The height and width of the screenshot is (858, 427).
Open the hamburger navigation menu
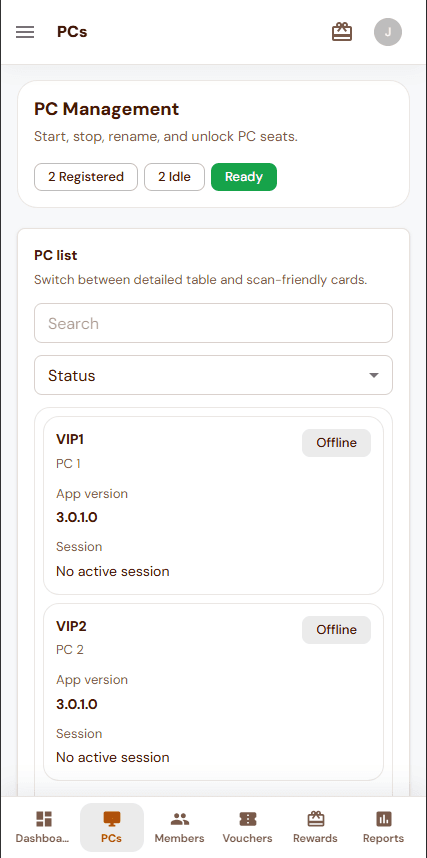click(x=25, y=32)
